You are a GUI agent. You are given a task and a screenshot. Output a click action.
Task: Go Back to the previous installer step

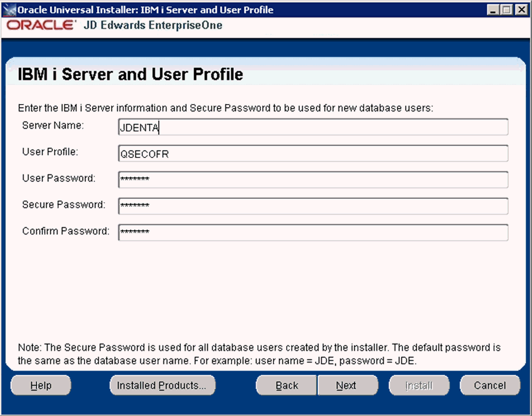[x=287, y=385]
